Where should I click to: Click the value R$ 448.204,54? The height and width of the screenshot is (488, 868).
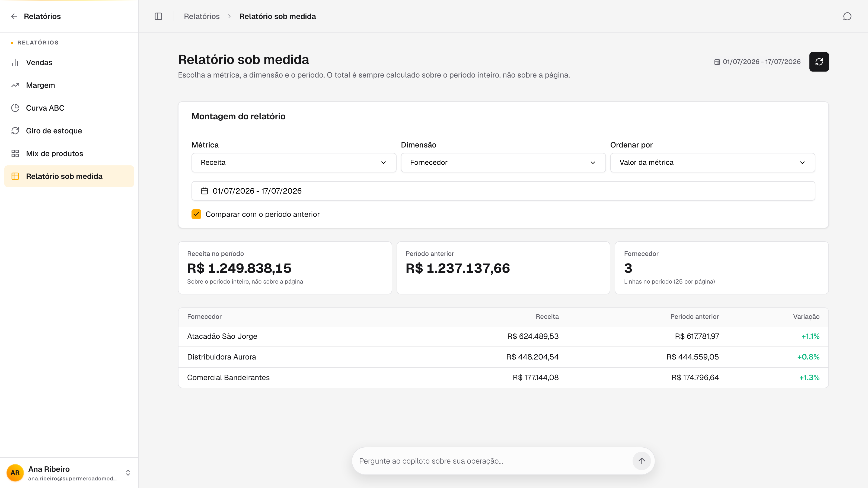[532, 357]
